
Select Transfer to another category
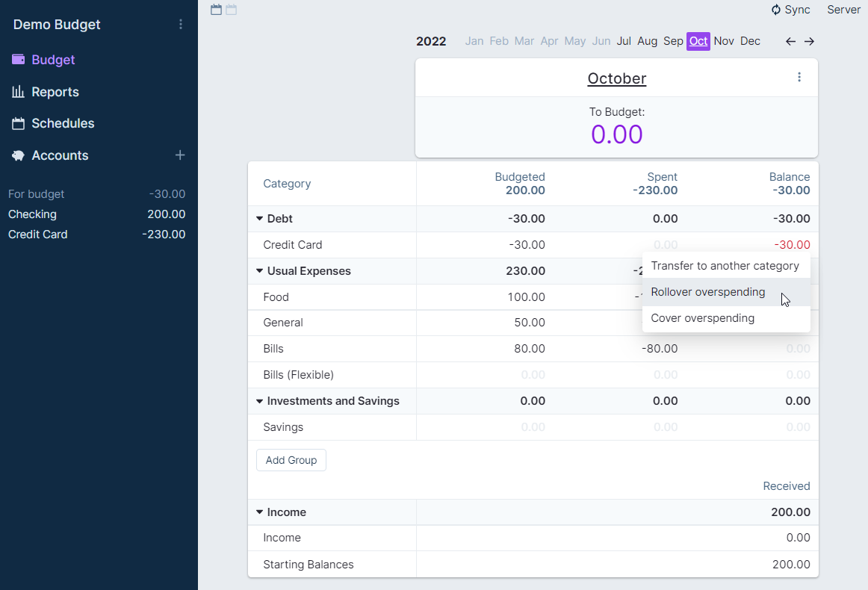click(725, 266)
